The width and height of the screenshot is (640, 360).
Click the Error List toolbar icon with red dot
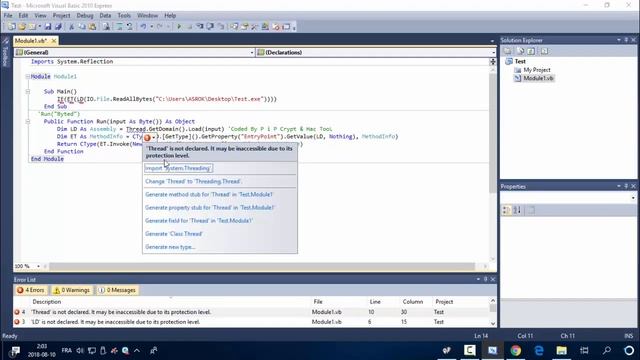point(276,27)
